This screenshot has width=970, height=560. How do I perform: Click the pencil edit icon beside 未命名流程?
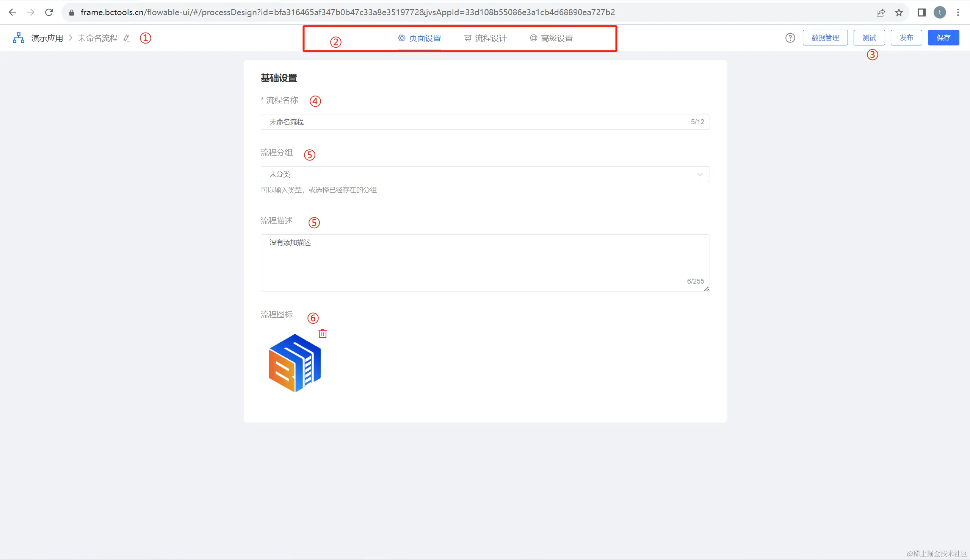point(127,38)
